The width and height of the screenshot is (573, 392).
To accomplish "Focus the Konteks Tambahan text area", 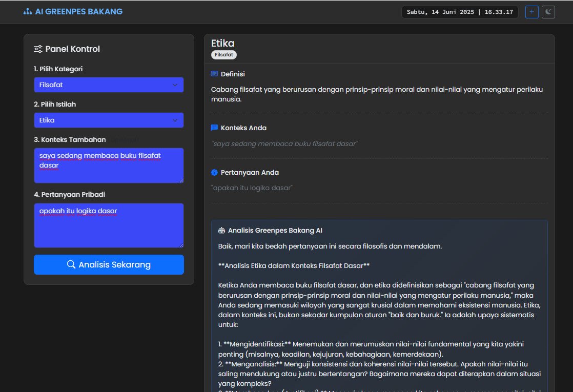I will (109, 166).
